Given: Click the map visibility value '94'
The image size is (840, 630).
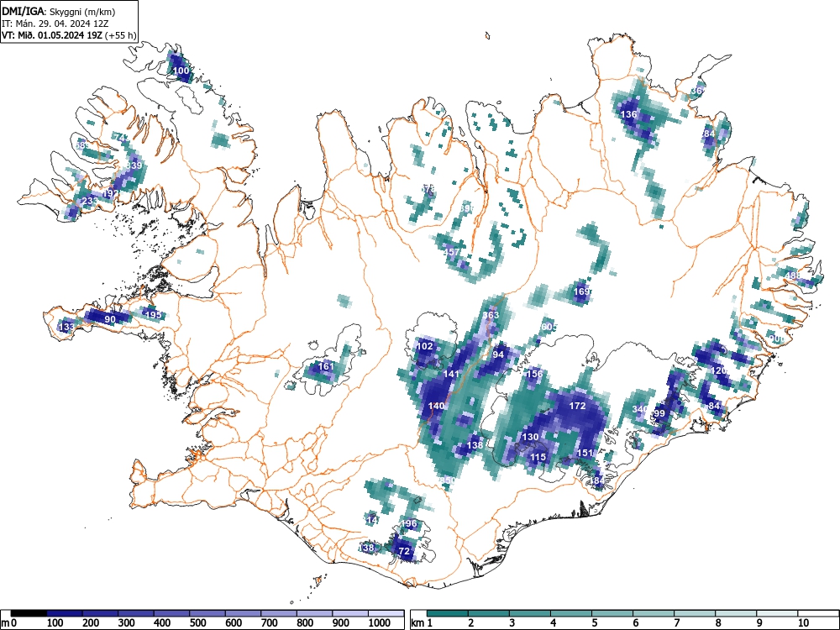Looking at the screenshot, I should [x=498, y=354].
